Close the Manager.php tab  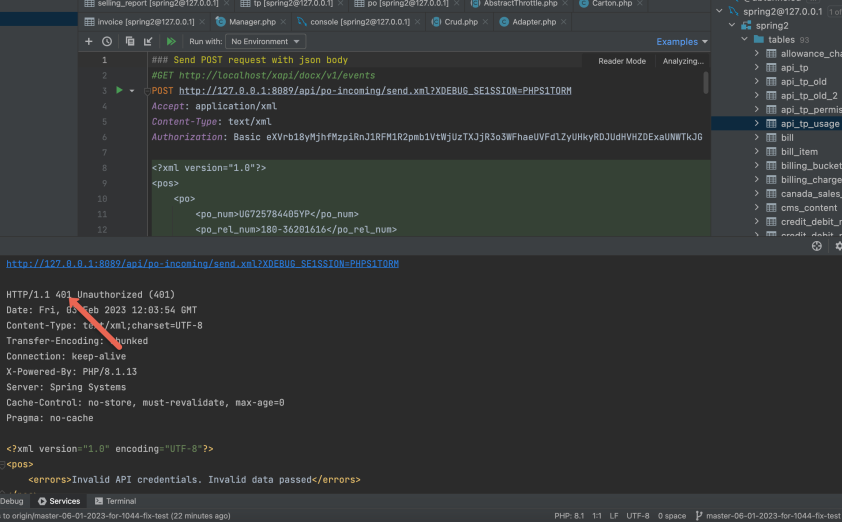pos(284,22)
